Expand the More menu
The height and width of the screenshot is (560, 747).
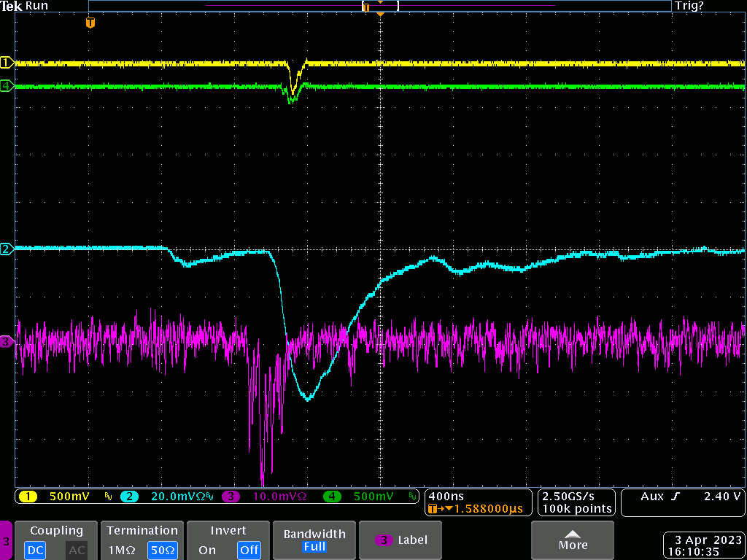point(573,540)
